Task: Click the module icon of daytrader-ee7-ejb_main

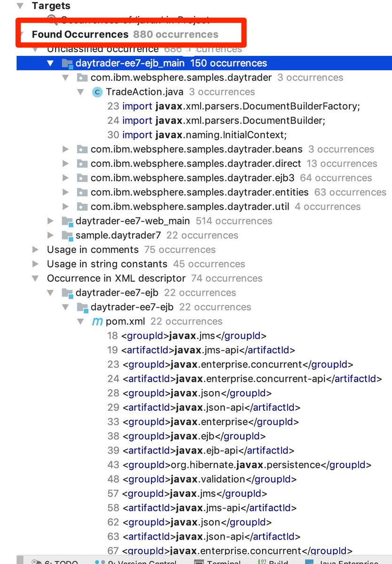Action: (67, 63)
